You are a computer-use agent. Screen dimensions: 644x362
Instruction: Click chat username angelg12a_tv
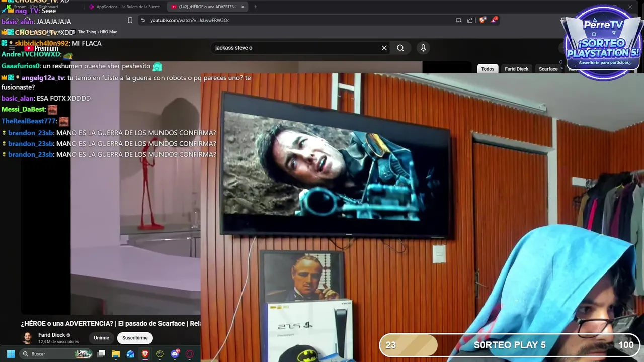pyautogui.click(x=43, y=78)
